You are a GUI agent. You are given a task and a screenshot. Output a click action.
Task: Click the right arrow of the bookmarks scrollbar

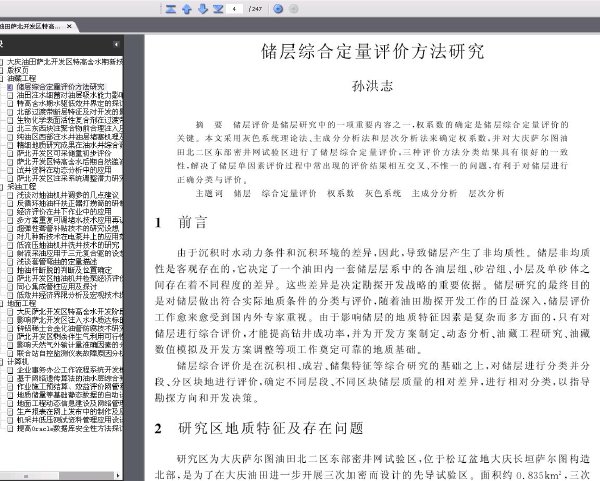point(118,476)
